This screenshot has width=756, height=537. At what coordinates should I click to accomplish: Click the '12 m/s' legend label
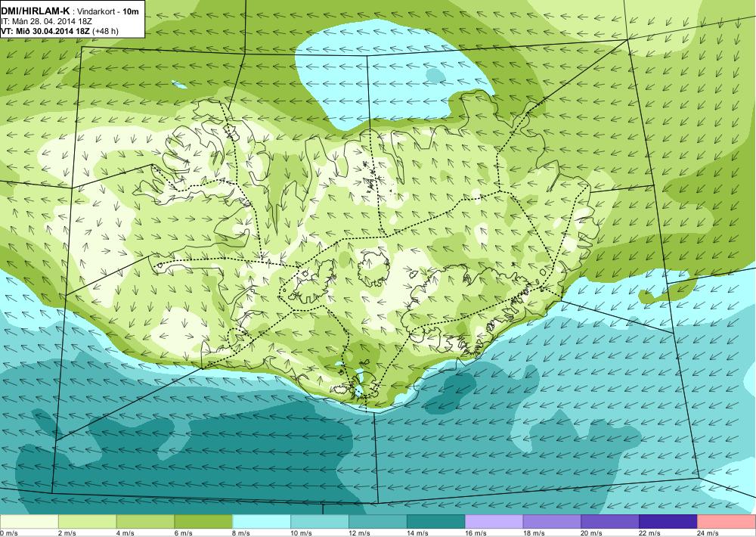tap(360, 533)
